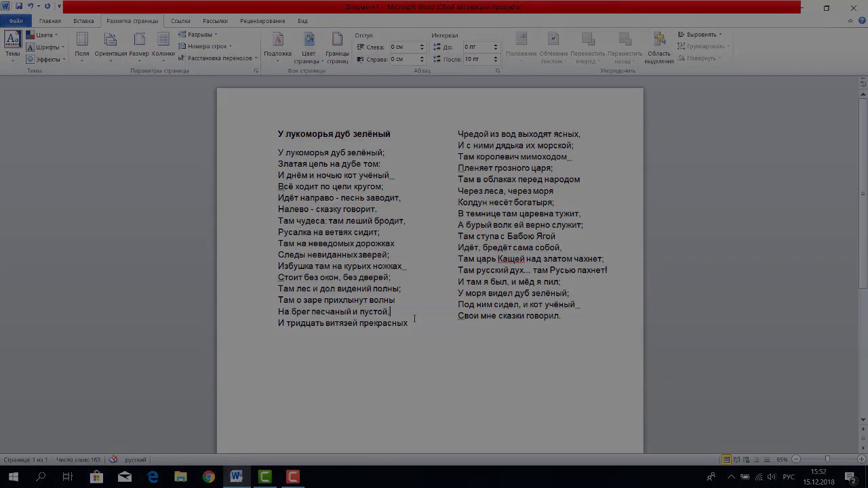This screenshot has height=488, width=868.
Task: Open the Темы themes gallery
Action: tap(12, 45)
